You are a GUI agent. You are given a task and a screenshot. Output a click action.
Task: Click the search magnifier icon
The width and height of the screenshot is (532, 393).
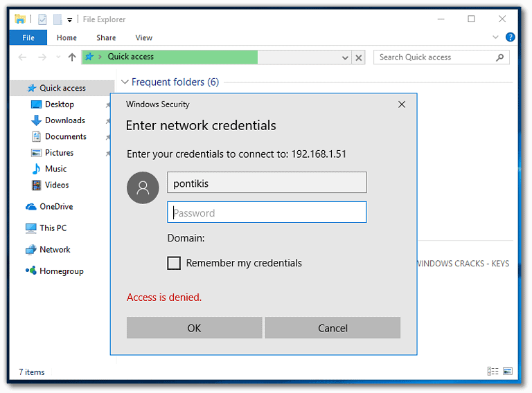[500, 57]
